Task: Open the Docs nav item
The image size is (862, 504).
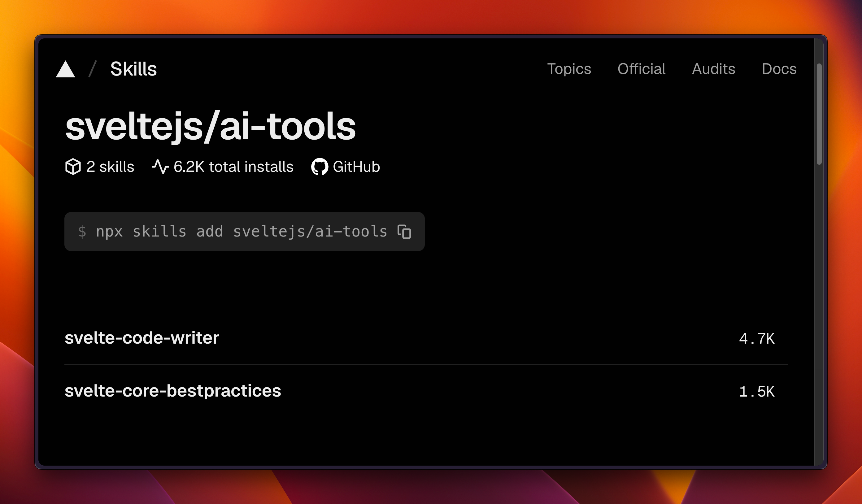Action: click(x=779, y=69)
